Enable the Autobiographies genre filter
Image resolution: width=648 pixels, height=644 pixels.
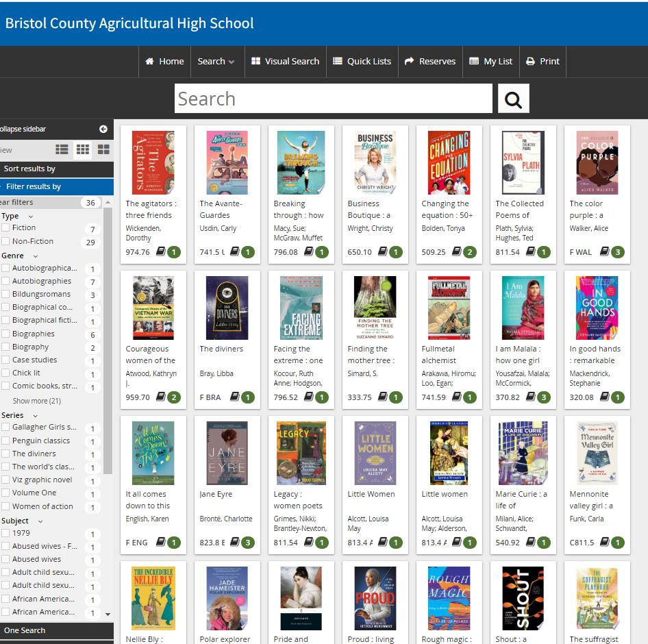[x=5, y=281]
